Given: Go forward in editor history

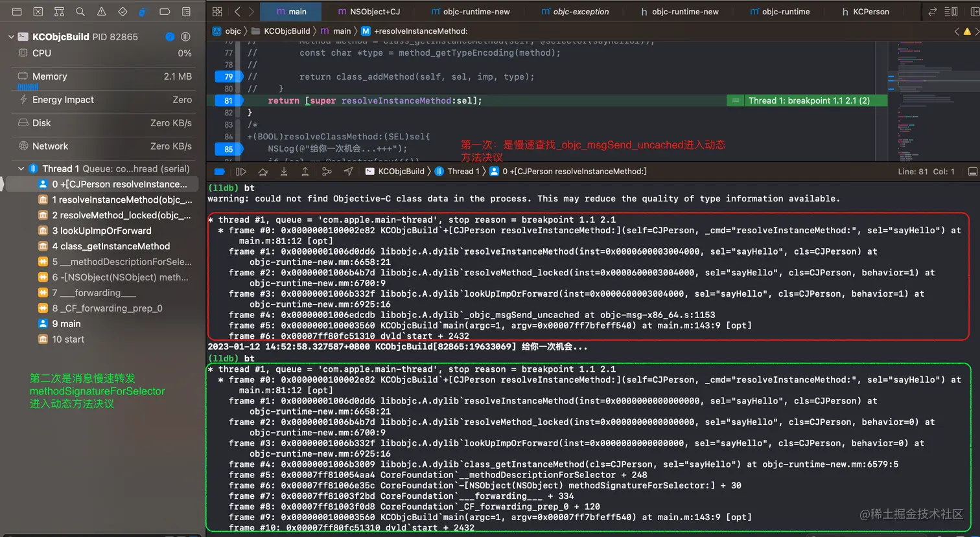Looking at the screenshot, I should pos(251,12).
